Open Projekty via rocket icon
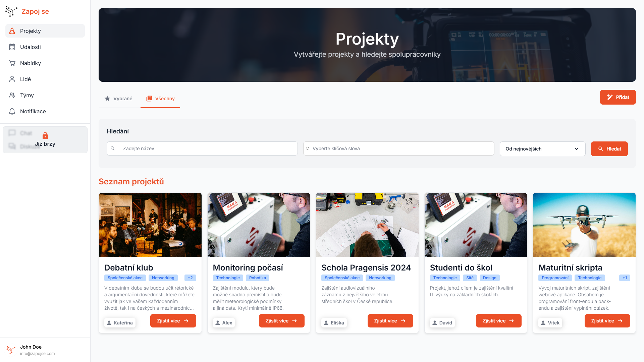The height and width of the screenshot is (362, 644). click(x=12, y=31)
